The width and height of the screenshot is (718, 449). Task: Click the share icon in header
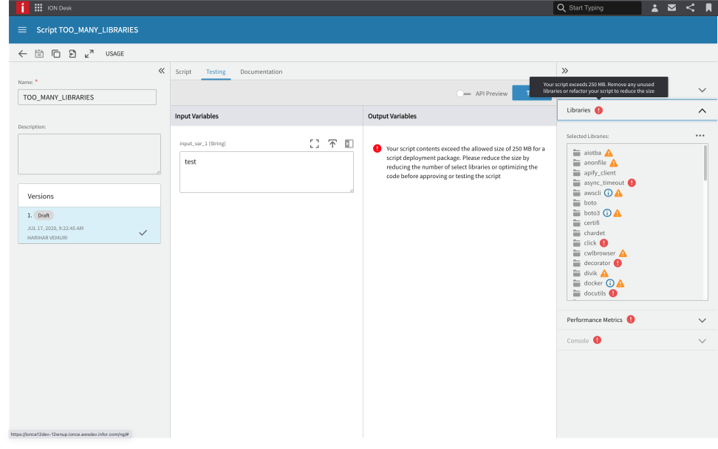click(x=690, y=8)
